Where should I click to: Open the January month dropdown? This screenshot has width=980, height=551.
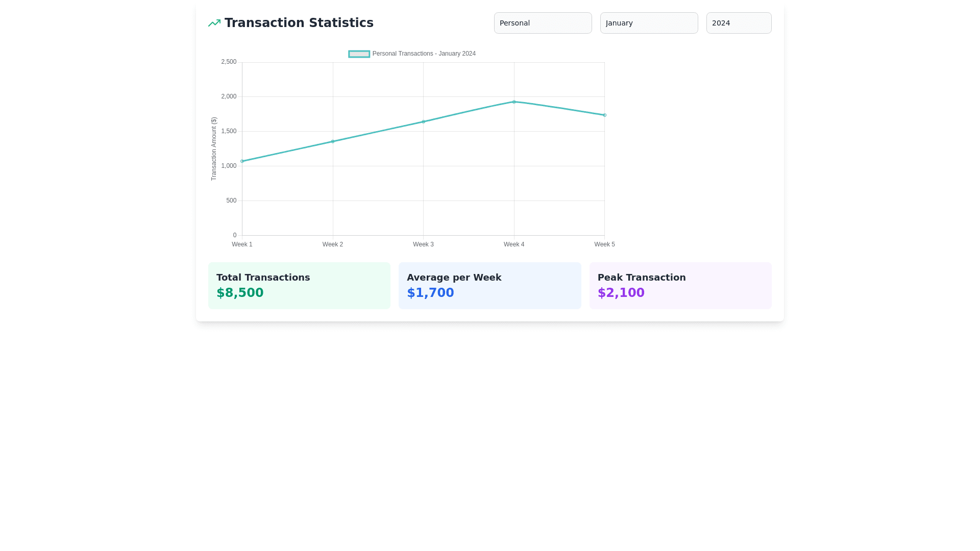click(649, 23)
